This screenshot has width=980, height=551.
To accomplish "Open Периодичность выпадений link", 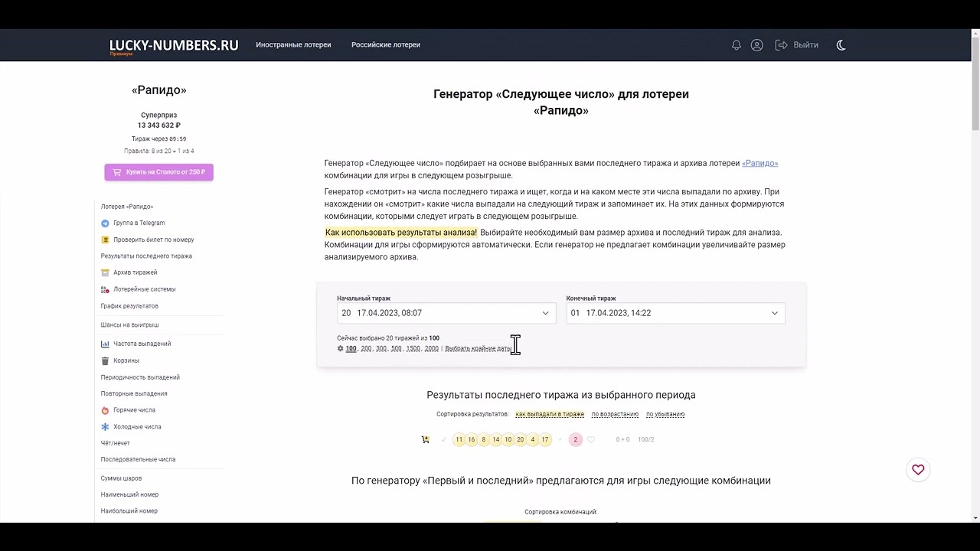I will 140,377.
